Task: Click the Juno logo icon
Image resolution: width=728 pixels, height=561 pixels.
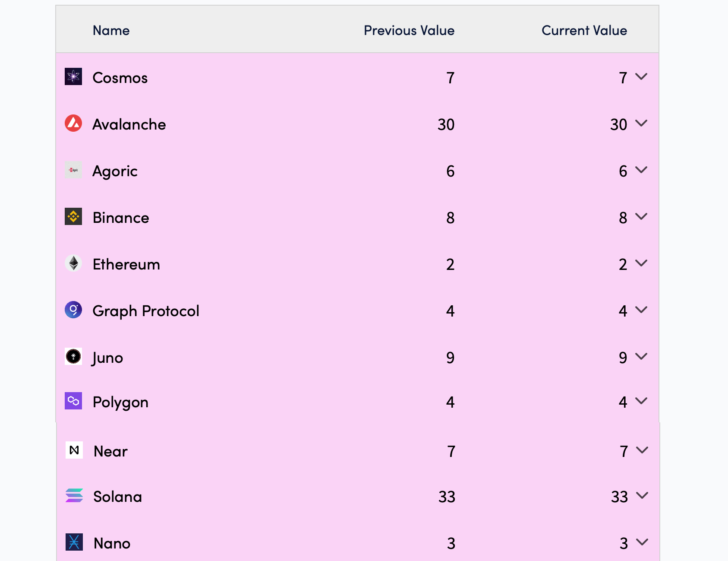Action: coord(73,357)
